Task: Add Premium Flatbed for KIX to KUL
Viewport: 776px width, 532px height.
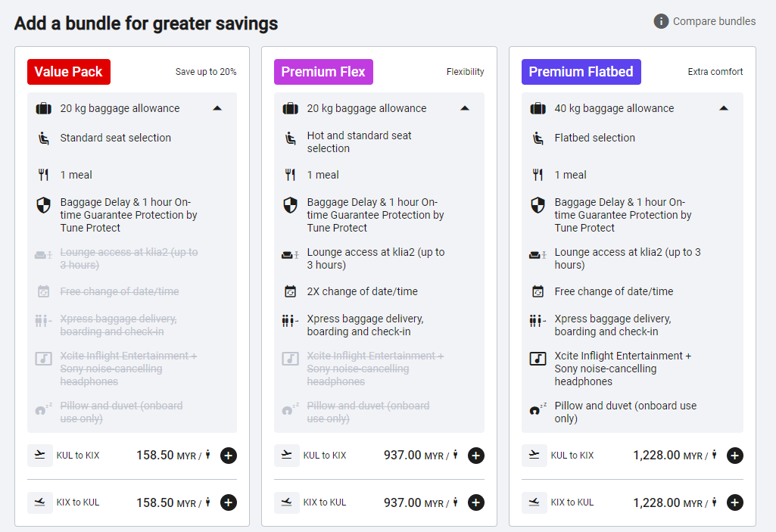Action: tap(734, 502)
